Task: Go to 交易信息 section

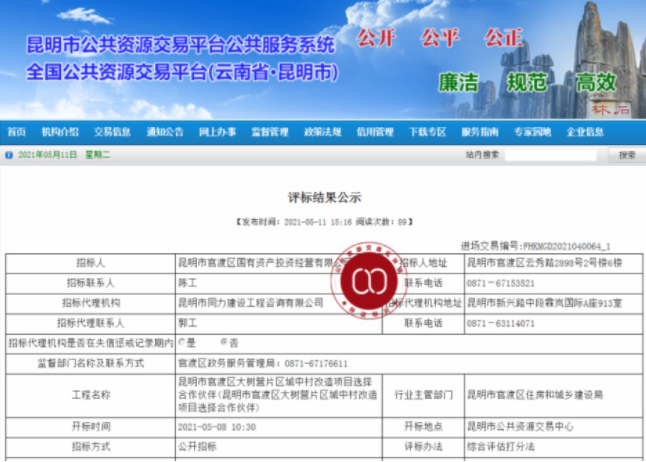Action: click(x=112, y=132)
